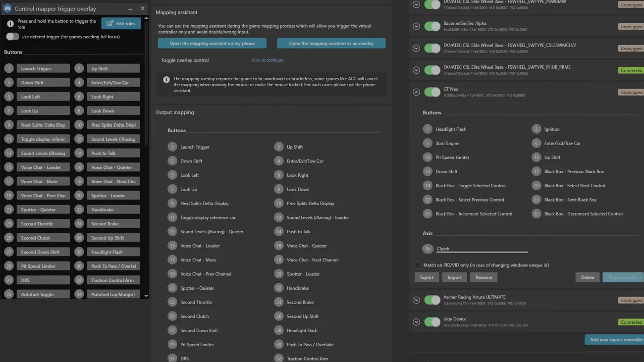The image size is (644, 362).
Task: Click badge 14 next to Push to Talk output mapping
Action: click(x=278, y=231)
